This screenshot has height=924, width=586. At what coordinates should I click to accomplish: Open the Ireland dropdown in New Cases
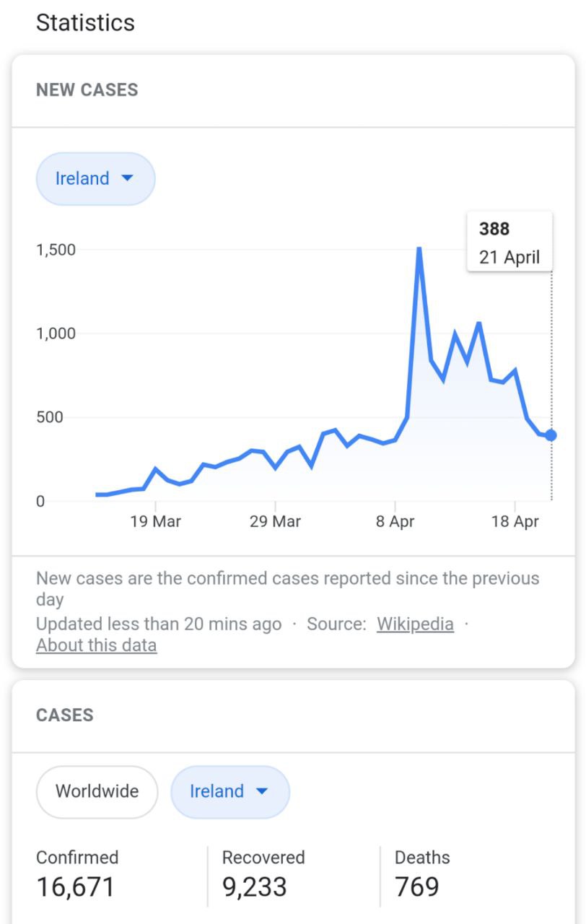pyautogui.click(x=95, y=178)
